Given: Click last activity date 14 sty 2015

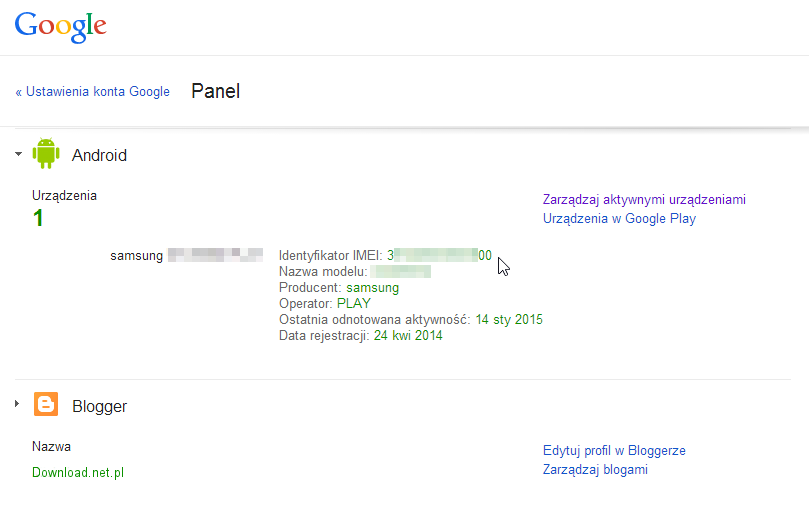Looking at the screenshot, I should pos(509,319).
